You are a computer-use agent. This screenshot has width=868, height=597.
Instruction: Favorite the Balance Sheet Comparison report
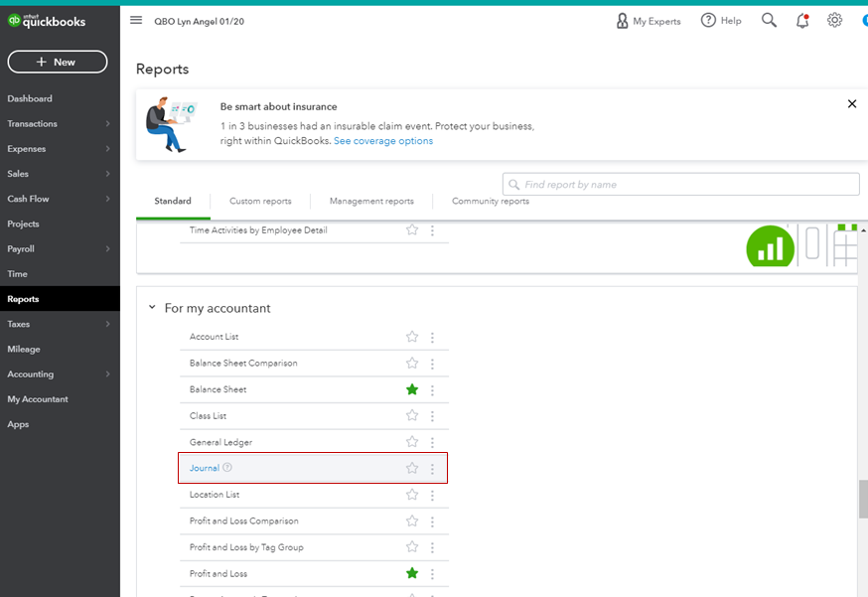(412, 363)
